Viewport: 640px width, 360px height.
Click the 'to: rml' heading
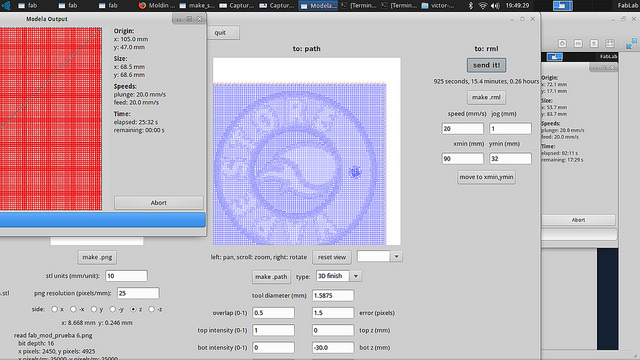coord(486,49)
